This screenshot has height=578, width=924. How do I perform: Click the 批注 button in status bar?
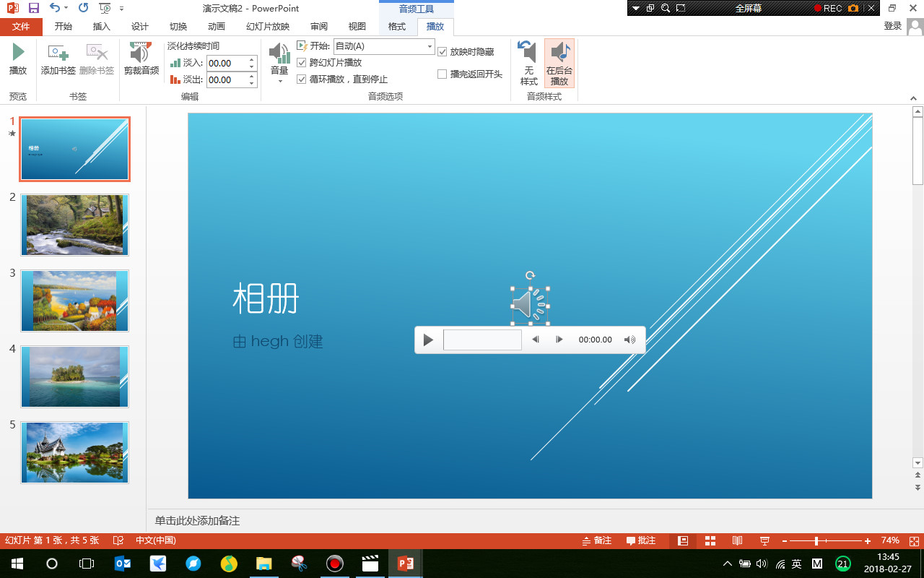[640, 540]
